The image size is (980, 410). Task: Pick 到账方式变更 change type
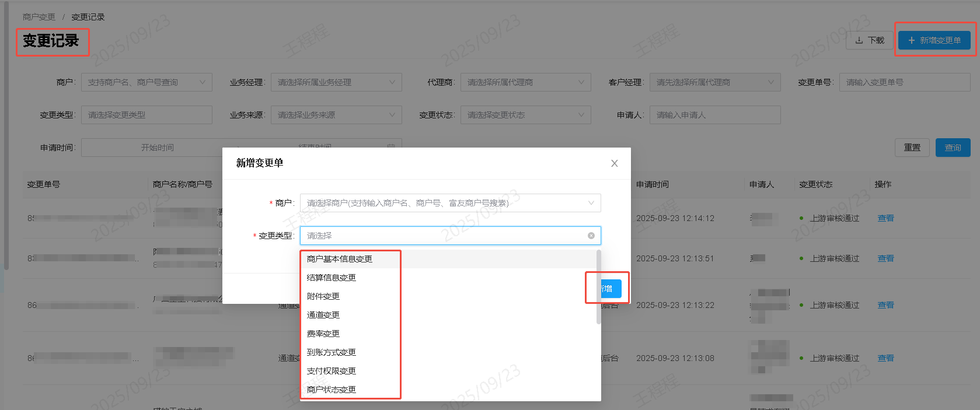click(332, 352)
